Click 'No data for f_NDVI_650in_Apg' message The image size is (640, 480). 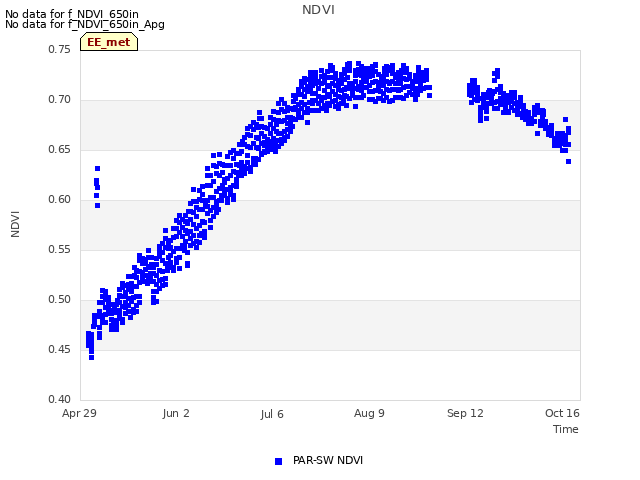point(85,24)
